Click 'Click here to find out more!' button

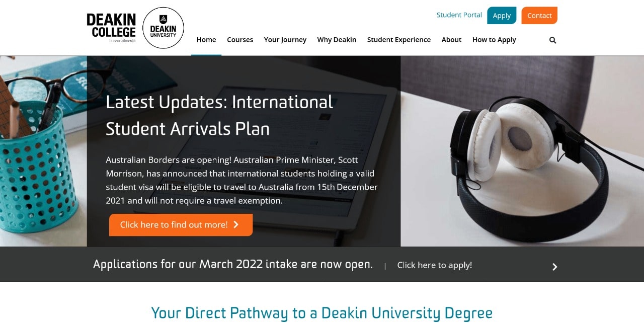coord(181,225)
